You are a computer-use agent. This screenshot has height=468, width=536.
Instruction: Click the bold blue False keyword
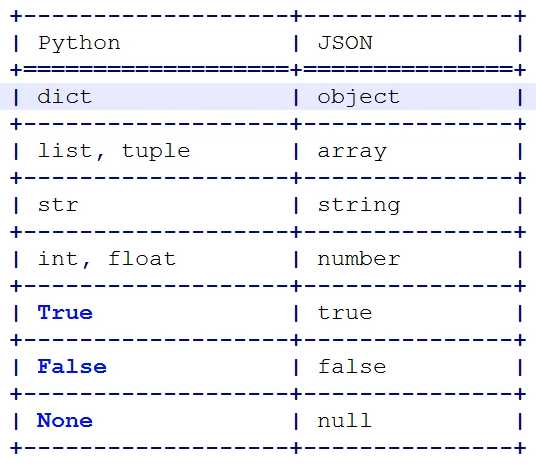[x=72, y=367]
